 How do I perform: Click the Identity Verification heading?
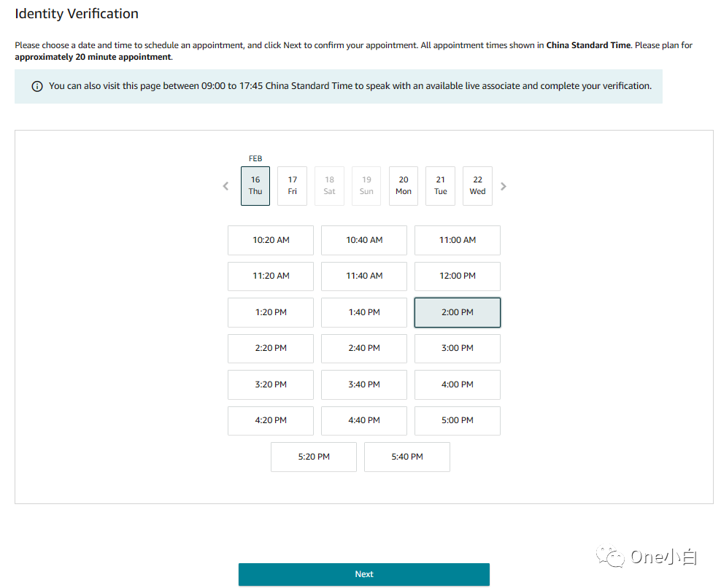click(77, 14)
